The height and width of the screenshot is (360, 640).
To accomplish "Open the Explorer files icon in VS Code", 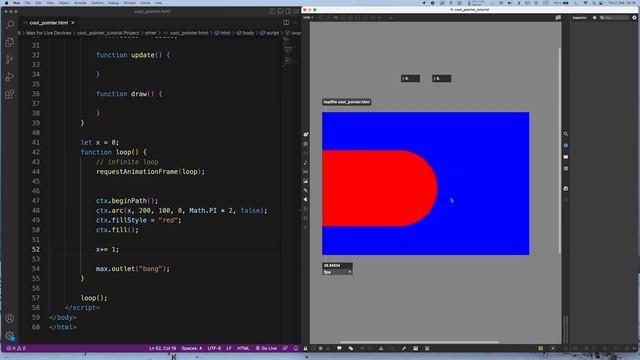I will 10,42.
